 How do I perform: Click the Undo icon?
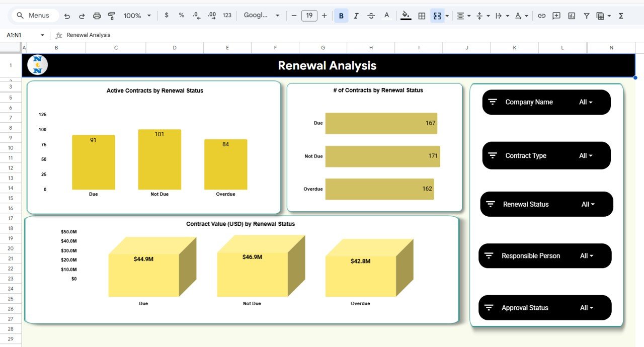pyautogui.click(x=67, y=16)
